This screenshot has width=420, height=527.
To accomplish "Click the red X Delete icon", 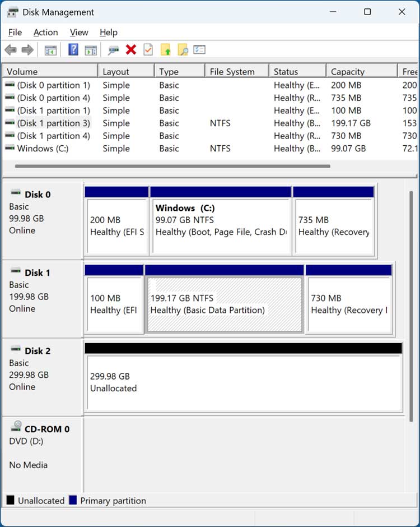I will click(x=131, y=50).
